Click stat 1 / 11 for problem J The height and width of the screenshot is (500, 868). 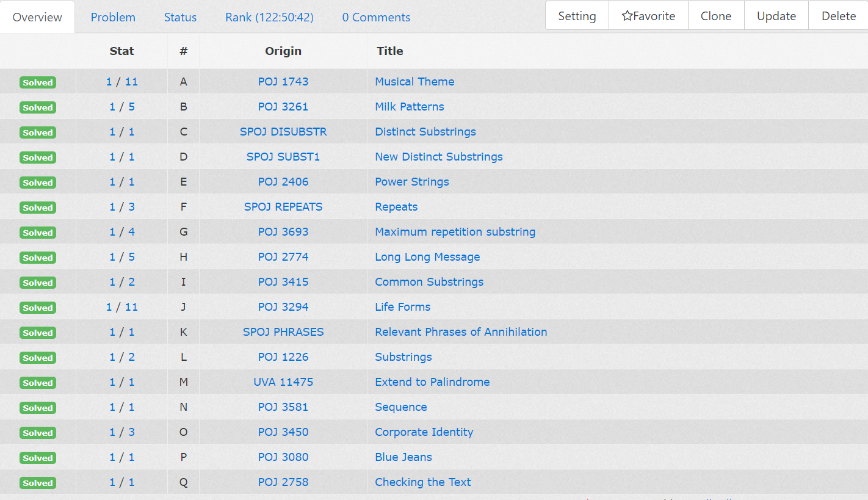(122, 306)
